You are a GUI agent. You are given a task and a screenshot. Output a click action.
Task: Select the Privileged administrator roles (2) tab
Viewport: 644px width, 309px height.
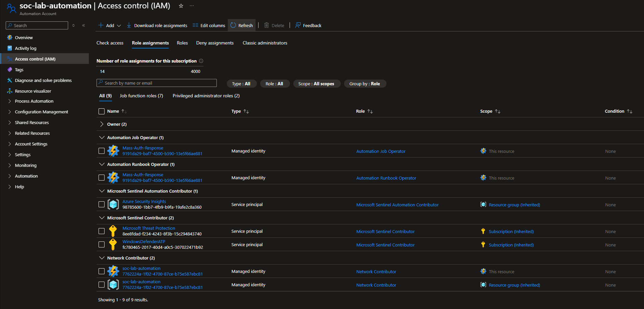pos(206,96)
